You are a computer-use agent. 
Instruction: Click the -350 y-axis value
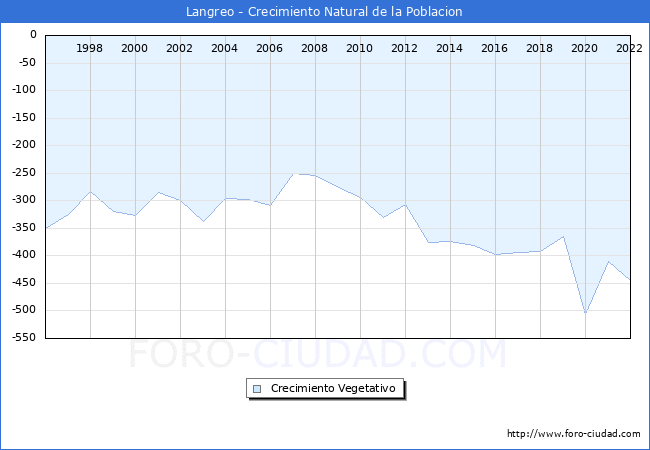coord(24,227)
